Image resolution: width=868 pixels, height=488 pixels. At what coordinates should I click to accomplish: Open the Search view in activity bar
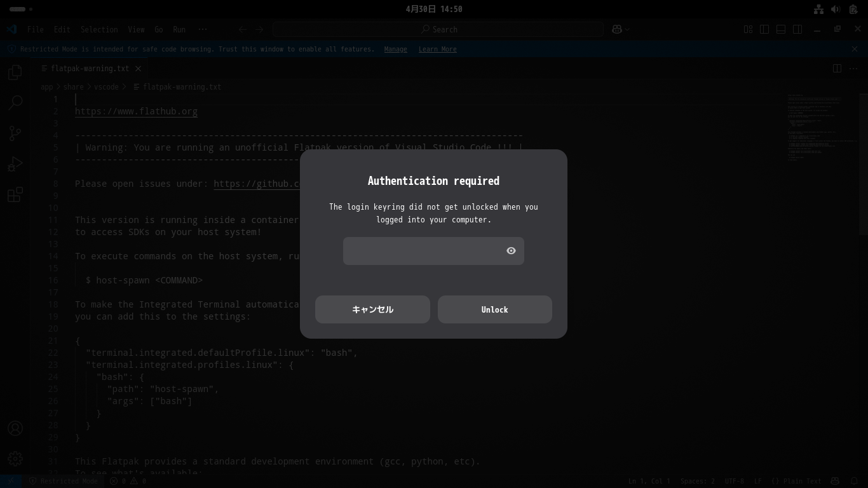(x=15, y=102)
